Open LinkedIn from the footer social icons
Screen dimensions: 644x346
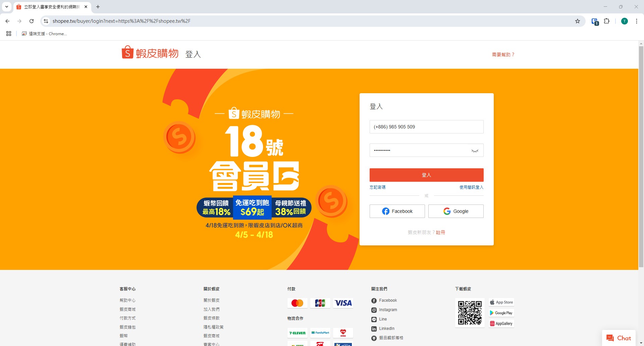[x=374, y=329]
